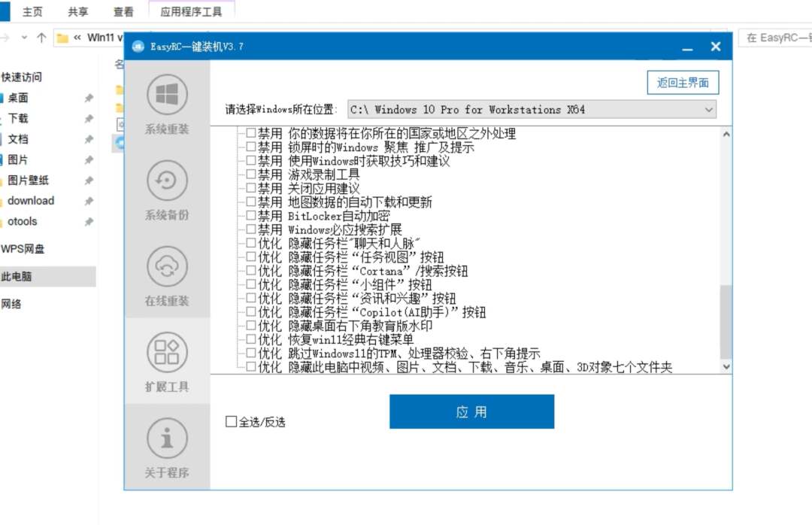
Task: Open 下载 in quick access
Action: 18,119
